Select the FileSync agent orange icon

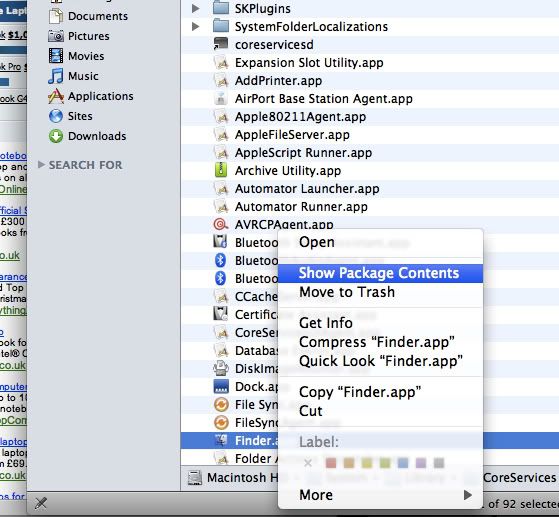[221, 422]
